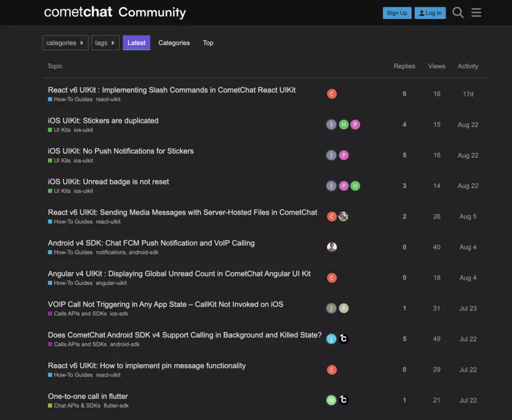This screenshot has height=420, width=512.
Task: Open the react-uikit tag link
Action: click(x=108, y=98)
